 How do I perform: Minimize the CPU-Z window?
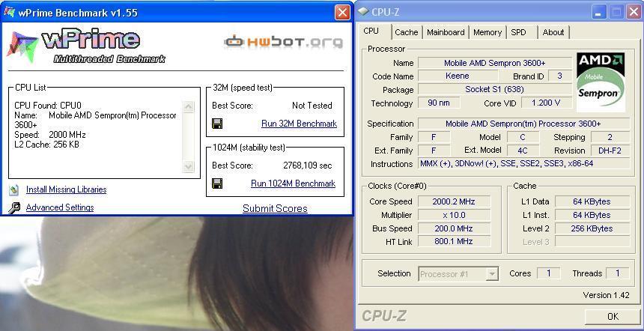tap(599, 12)
